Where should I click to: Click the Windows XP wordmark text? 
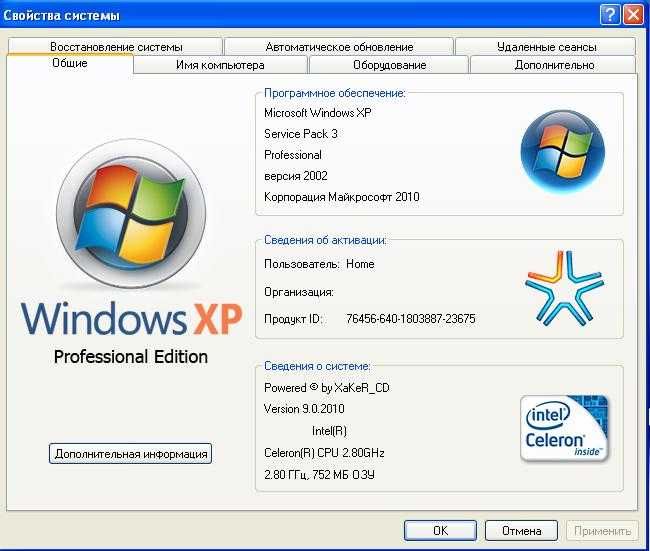(131, 318)
